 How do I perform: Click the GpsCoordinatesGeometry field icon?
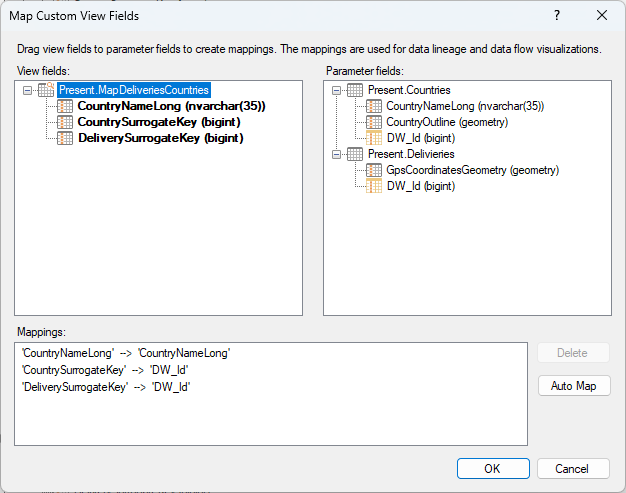tap(374, 170)
